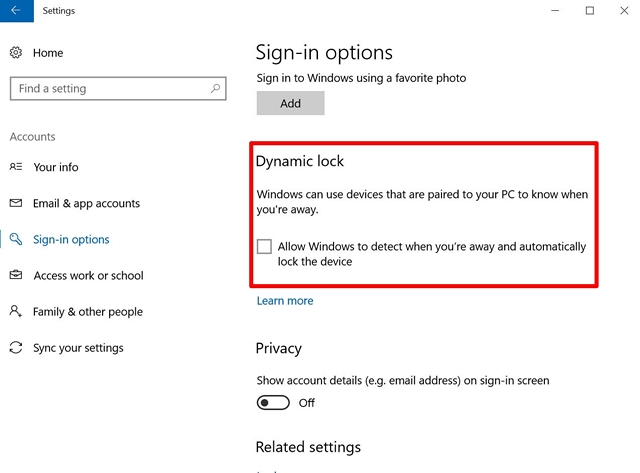The image size is (640, 473).
Task: Toggle Show account details switch
Action: [273, 403]
